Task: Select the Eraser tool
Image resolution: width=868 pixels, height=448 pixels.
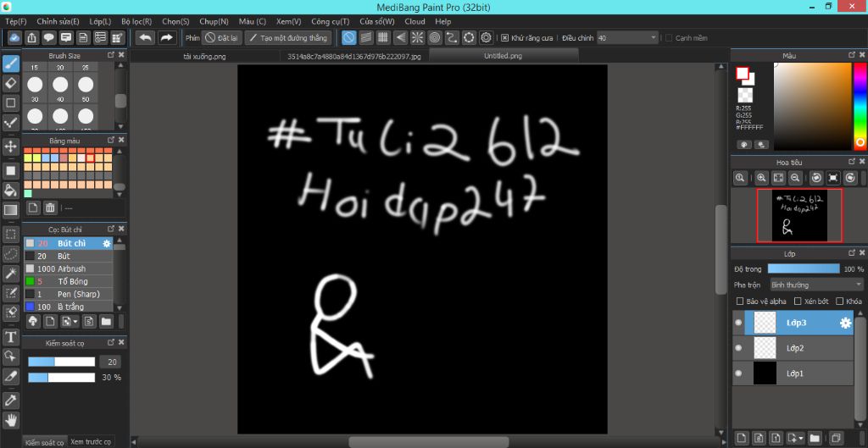Action: [x=10, y=84]
